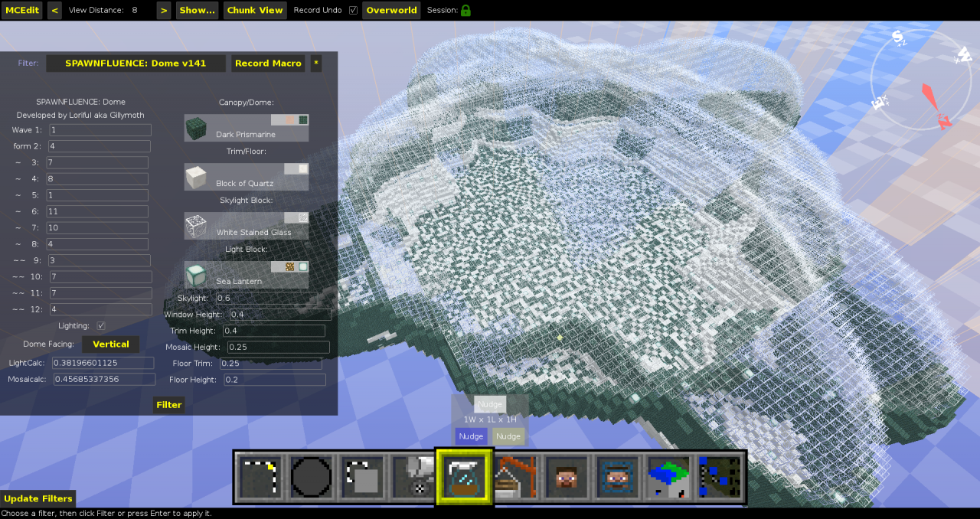
Task: Select the NBT Editor tool
Action: click(719, 476)
